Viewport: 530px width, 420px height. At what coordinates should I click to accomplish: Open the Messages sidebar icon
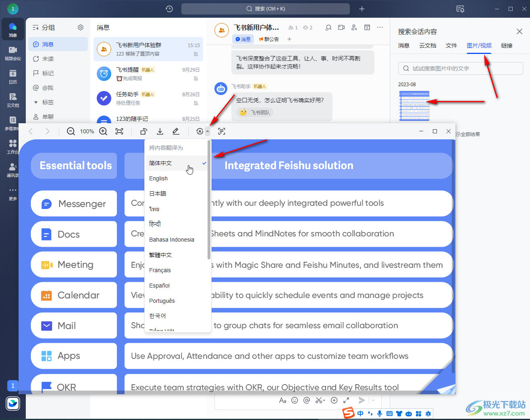[x=13, y=29]
